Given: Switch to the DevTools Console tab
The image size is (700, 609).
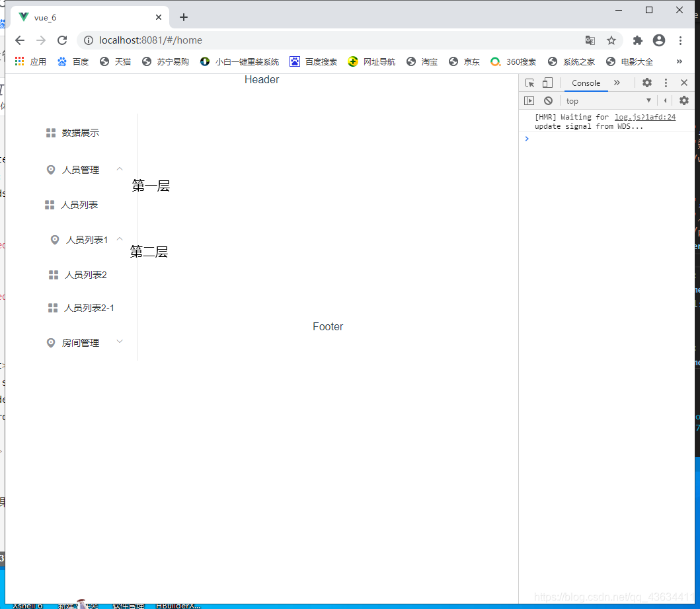Looking at the screenshot, I should (x=586, y=83).
